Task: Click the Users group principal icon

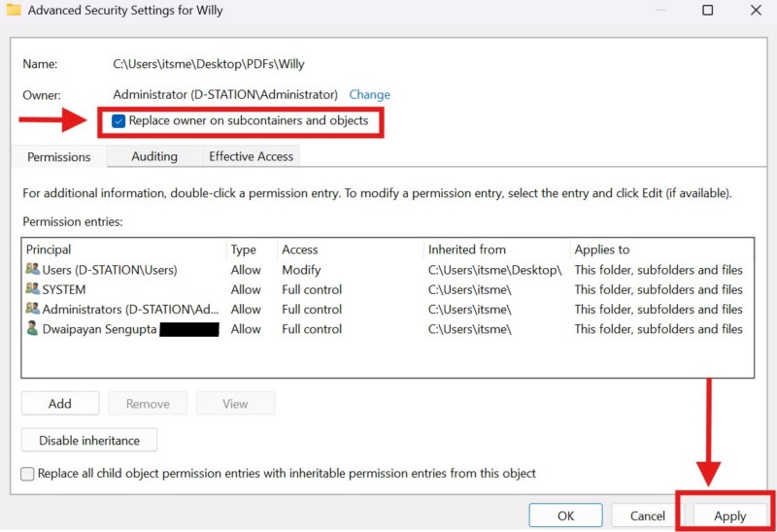Action: pyautogui.click(x=33, y=270)
